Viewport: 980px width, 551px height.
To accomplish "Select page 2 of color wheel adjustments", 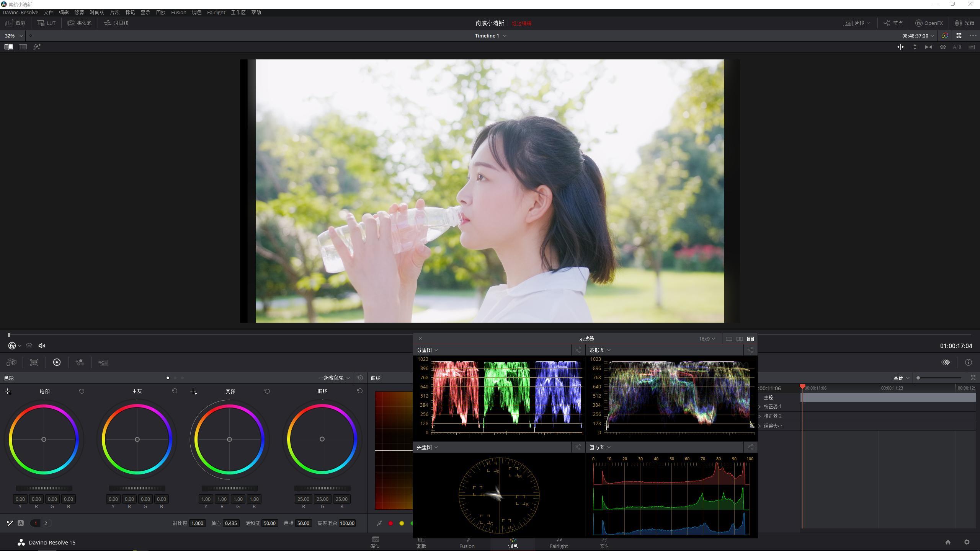I will tap(46, 523).
